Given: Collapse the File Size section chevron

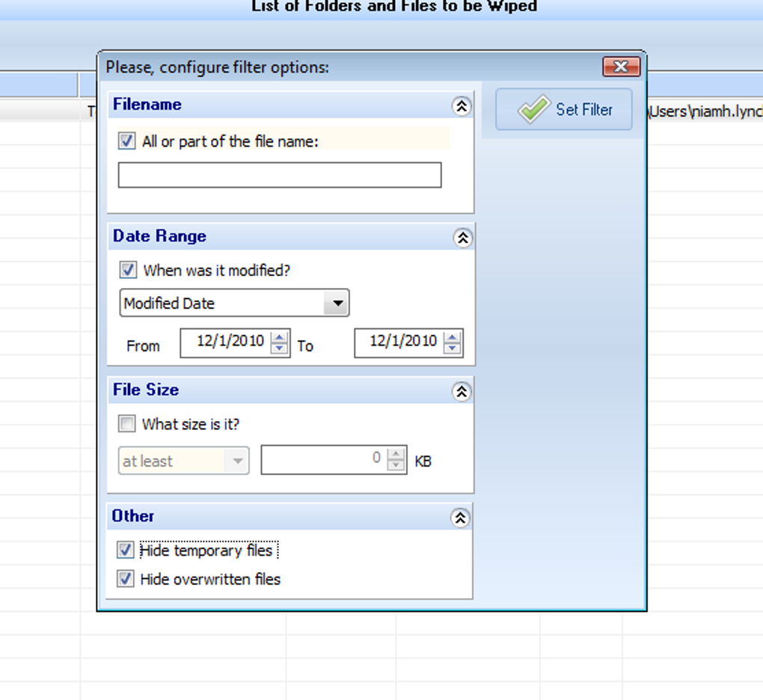Looking at the screenshot, I should pyautogui.click(x=462, y=390).
